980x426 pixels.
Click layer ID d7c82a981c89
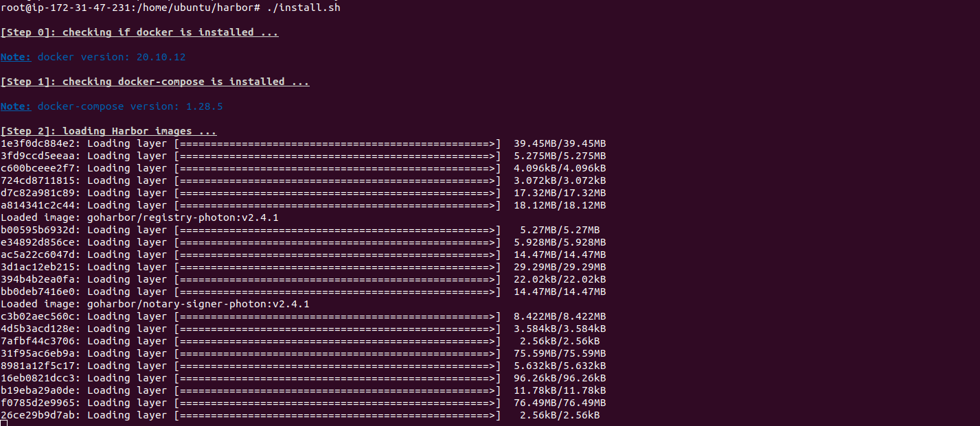[38, 193]
